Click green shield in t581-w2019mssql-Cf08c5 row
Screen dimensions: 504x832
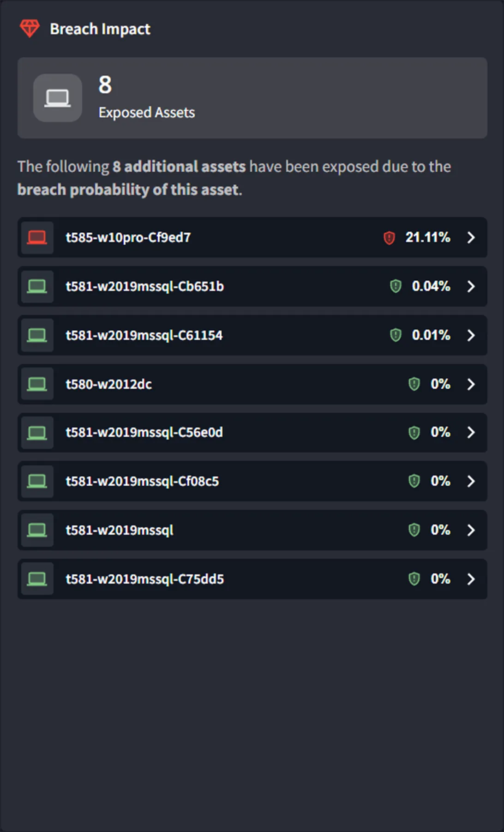tap(414, 481)
